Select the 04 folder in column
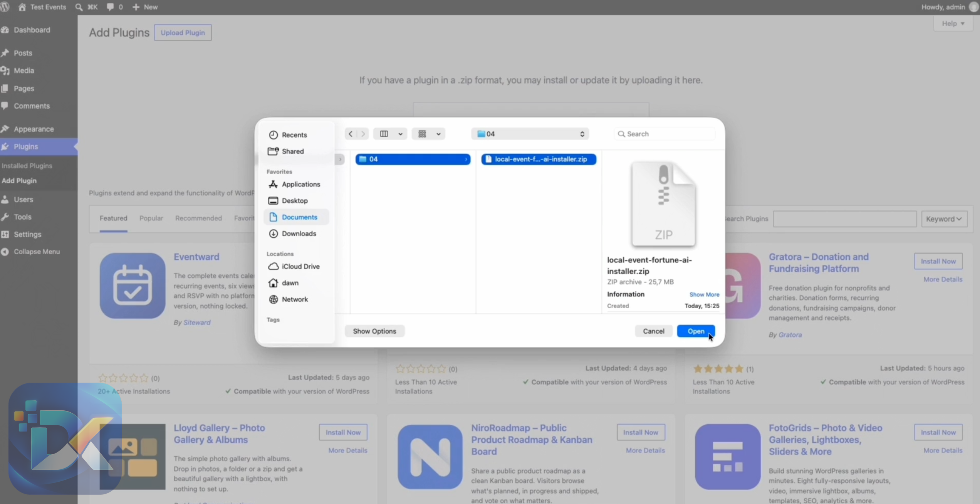The image size is (980, 504). 413,159
